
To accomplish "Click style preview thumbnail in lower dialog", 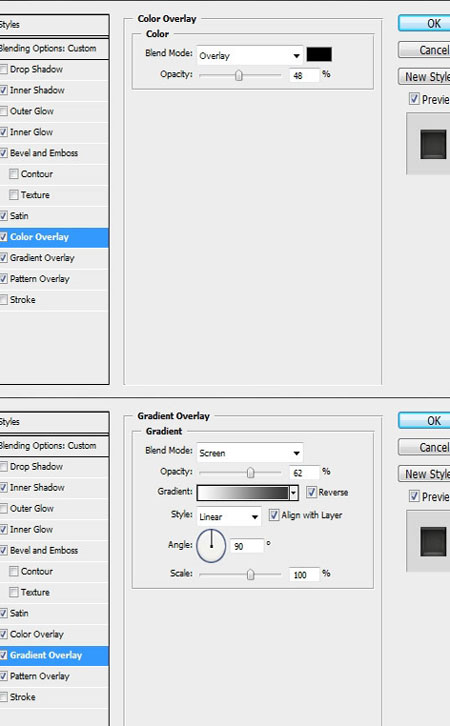I will [433, 541].
